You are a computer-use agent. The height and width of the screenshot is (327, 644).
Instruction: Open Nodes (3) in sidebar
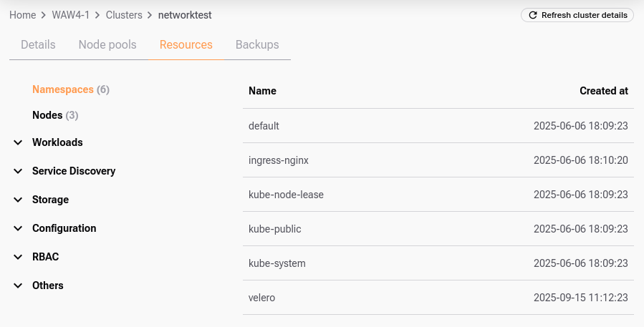[55, 115]
